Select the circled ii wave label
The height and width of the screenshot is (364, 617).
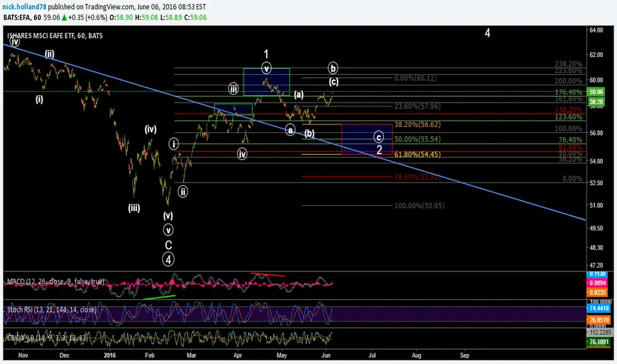click(x=183, y=192)
